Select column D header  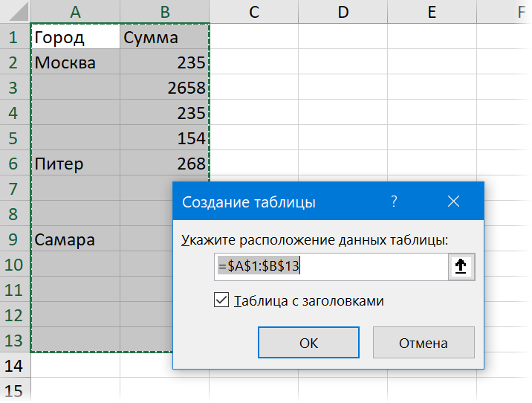pos(343,12)
